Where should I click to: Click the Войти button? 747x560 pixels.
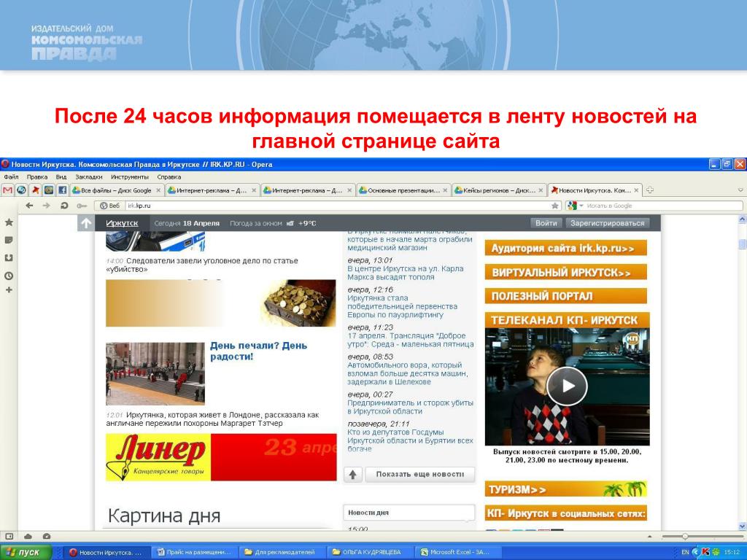coord(546,223)
